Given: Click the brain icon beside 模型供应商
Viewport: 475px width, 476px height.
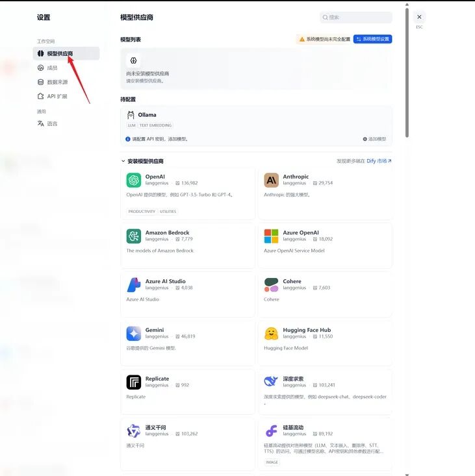Looking at the screenshot, I should point(41,53).
